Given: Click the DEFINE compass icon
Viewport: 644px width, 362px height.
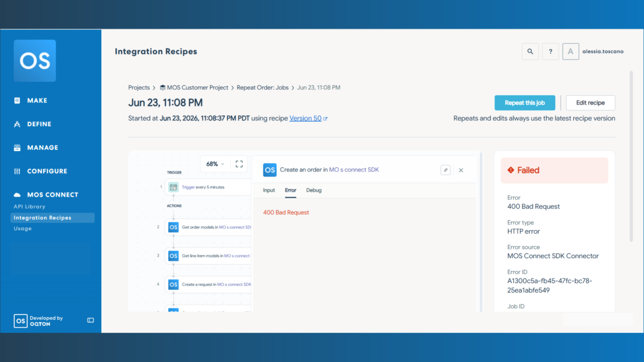Looking at the screenshot, I should pyautogui.click(x=17, y=124).
